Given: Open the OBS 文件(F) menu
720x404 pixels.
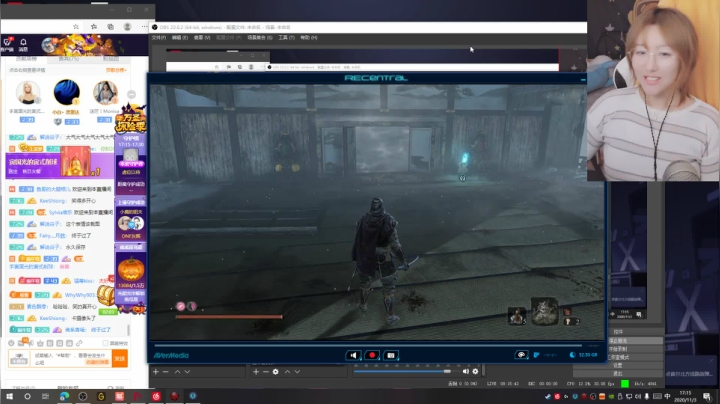Looking at the screenshot, I should tap(158, 38).
